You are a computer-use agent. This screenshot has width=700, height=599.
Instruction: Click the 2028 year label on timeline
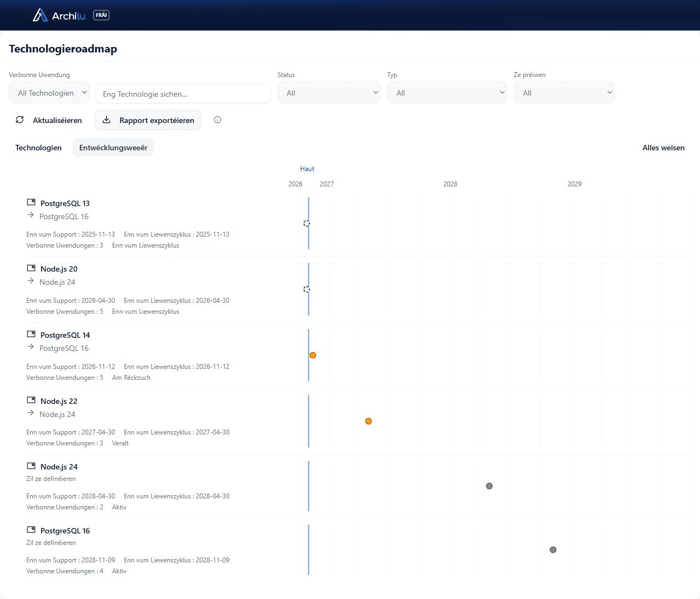(x=451, y=184)
